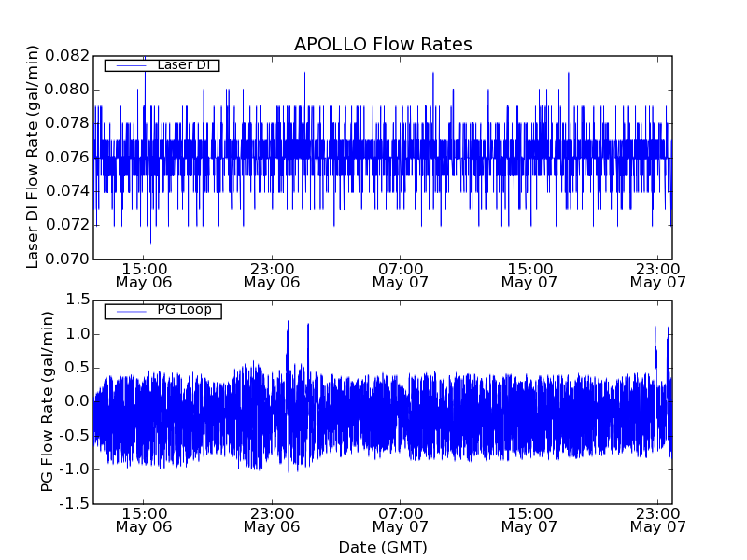Viewport: 747px width, 560px height.
Task: Click the 1.5 tick on the PG plot
Action: (x=78, y=300)
